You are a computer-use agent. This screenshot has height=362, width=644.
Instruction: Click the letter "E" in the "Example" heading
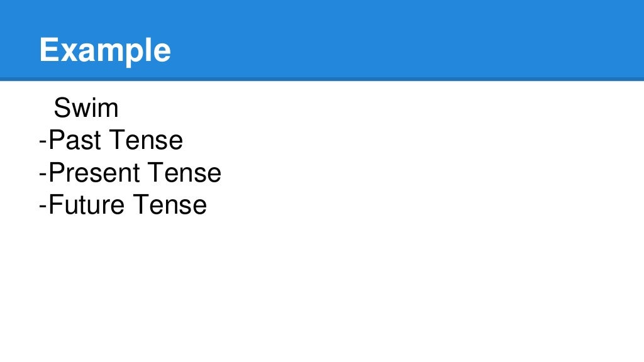click(48, 50)
